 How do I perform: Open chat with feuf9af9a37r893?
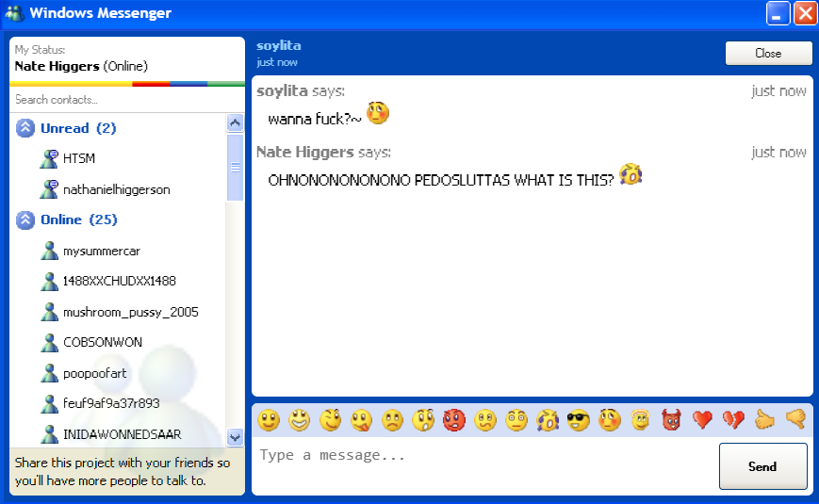tap(118, 403)
